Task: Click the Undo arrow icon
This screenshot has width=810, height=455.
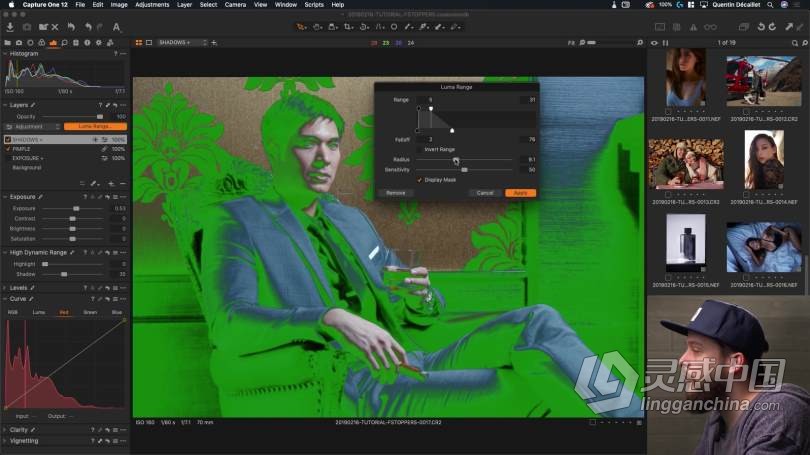Action: pos(88,27)
